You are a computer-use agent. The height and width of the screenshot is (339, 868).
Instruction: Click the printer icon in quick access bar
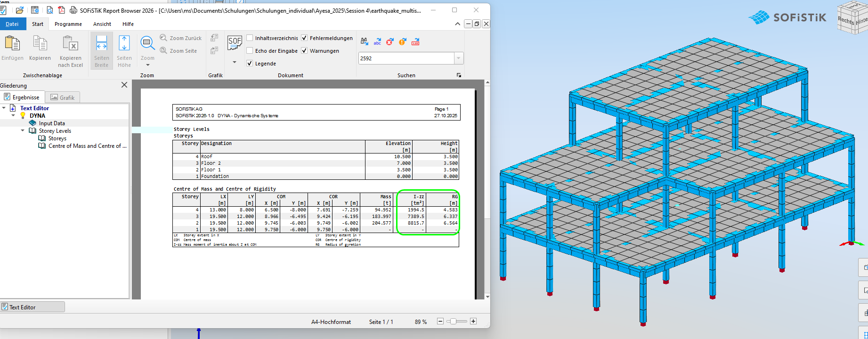pyautogui.click(x=73, y=10)
